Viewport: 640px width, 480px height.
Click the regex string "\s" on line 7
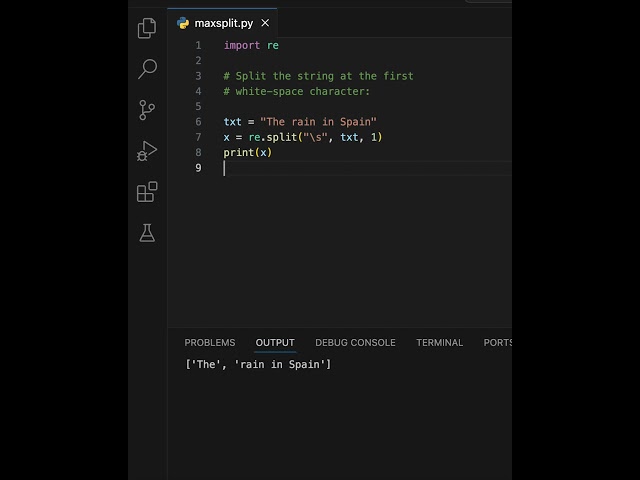[x=316, y=137]
